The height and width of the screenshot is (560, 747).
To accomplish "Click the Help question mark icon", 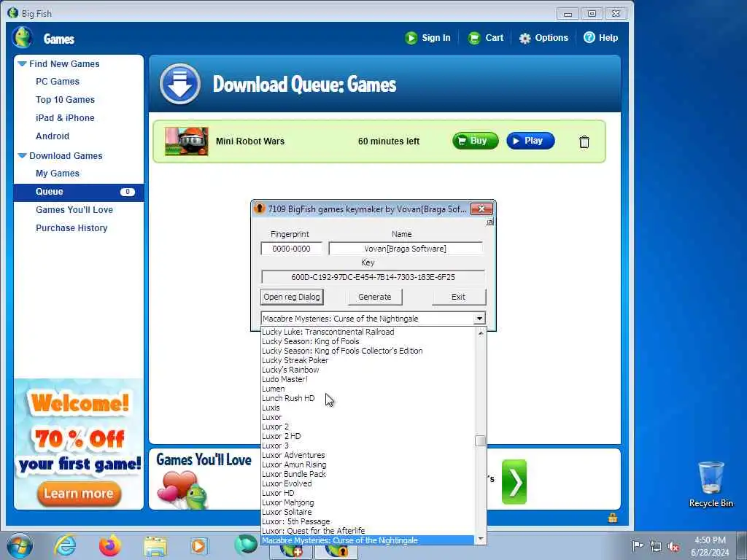I will (589, 37).
